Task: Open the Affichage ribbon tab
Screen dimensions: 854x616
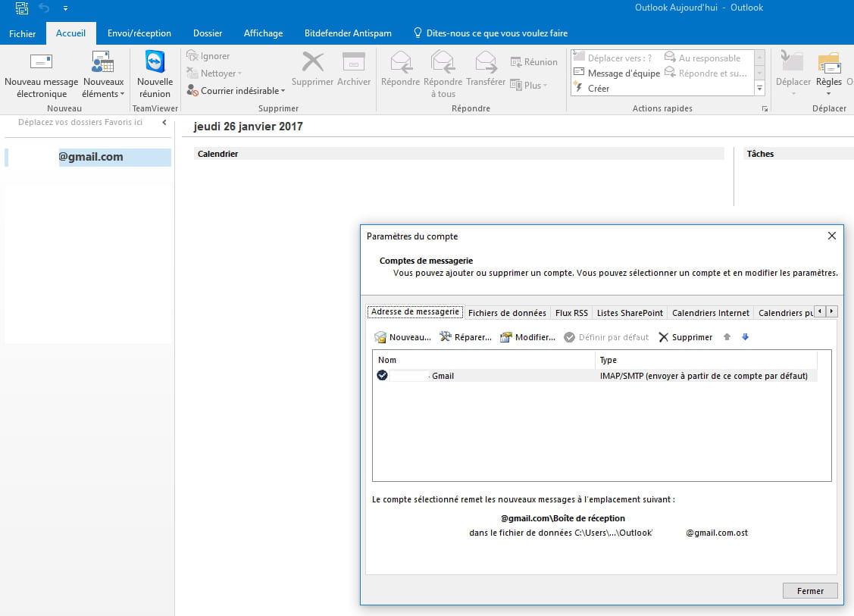Action: [x=263, y=33]
